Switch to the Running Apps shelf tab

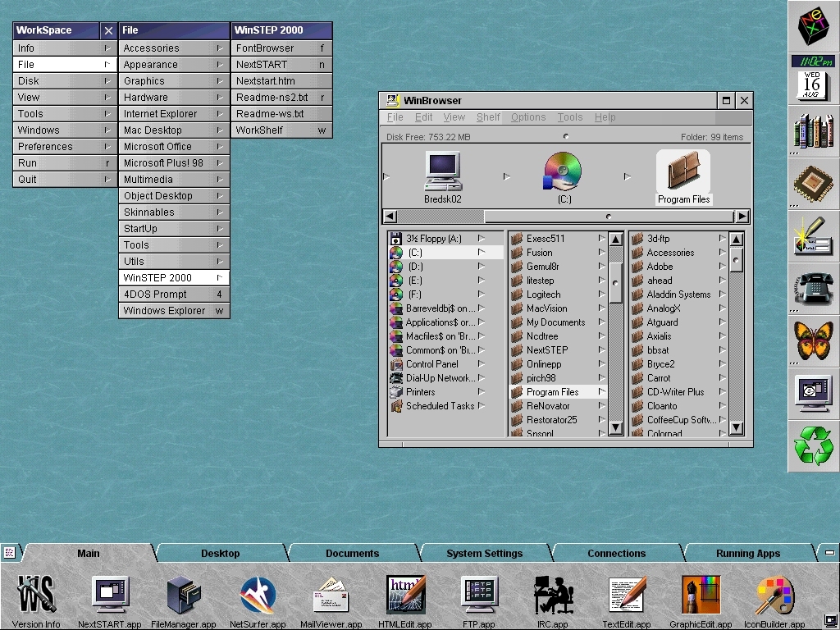[748, 554]
